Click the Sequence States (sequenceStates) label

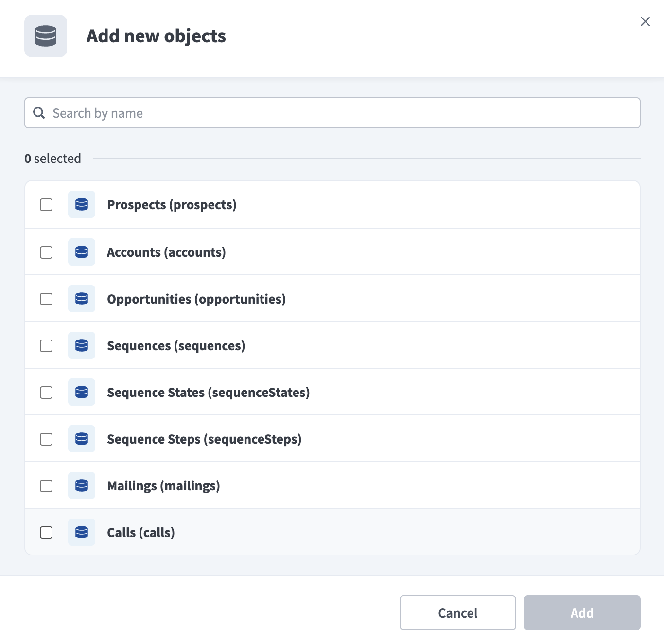209,393
